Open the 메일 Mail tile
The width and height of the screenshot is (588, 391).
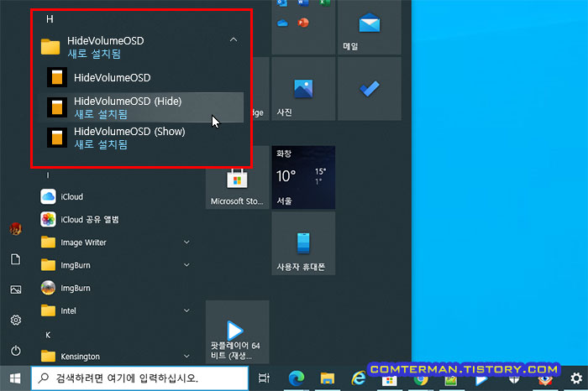(x=370, y=28)
